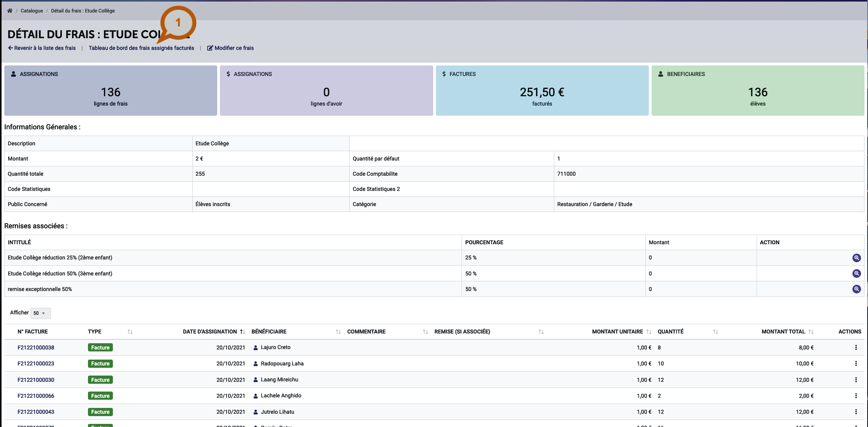Open 'Tableau de bord des frais assignés facturés'
Screen dimensions: 868x427
[141, 48]
